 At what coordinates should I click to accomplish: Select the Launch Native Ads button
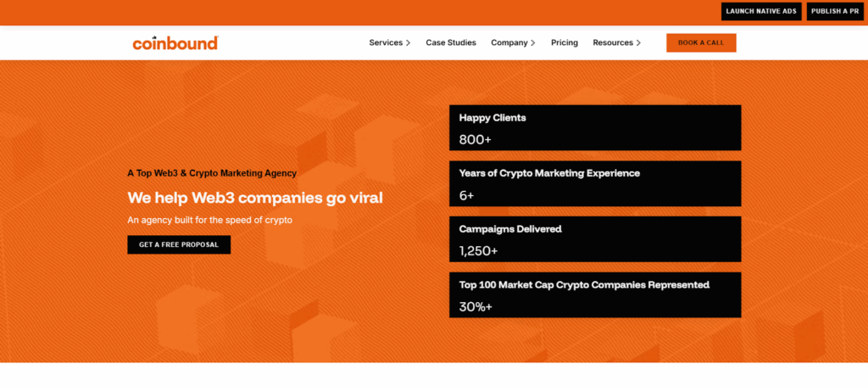761,12
